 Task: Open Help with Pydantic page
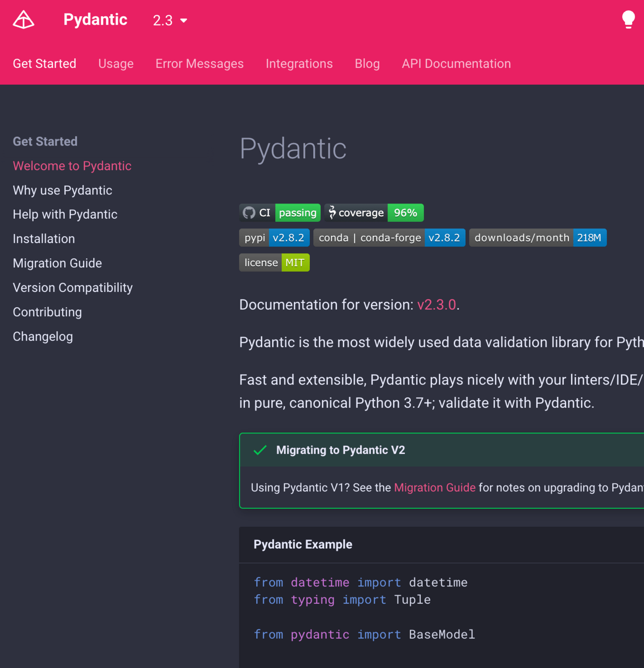pos(65,214)
